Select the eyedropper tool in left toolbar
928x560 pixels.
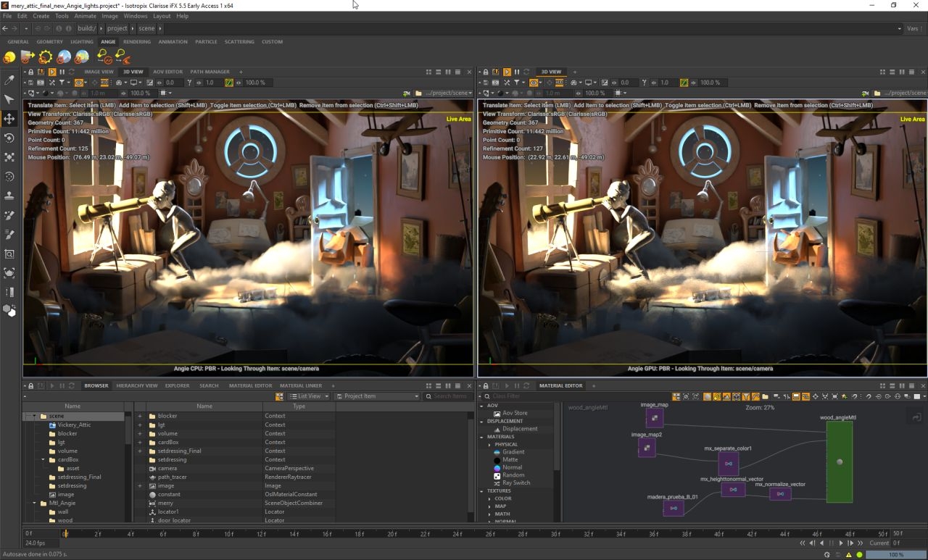click(x=9, y=80)
